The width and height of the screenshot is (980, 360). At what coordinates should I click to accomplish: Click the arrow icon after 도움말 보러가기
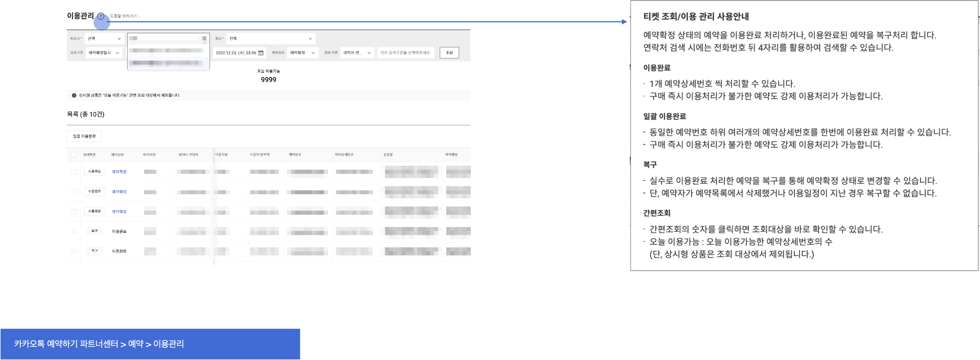coord(140,16)
